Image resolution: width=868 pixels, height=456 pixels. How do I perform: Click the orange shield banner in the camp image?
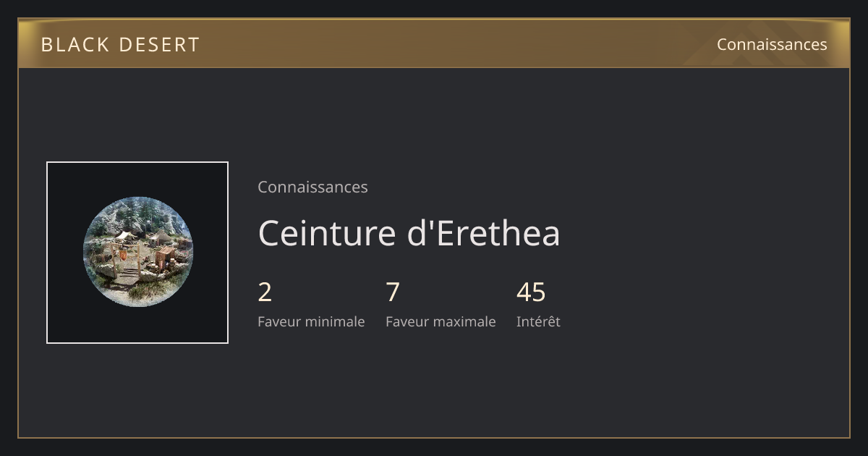[123, 256]
